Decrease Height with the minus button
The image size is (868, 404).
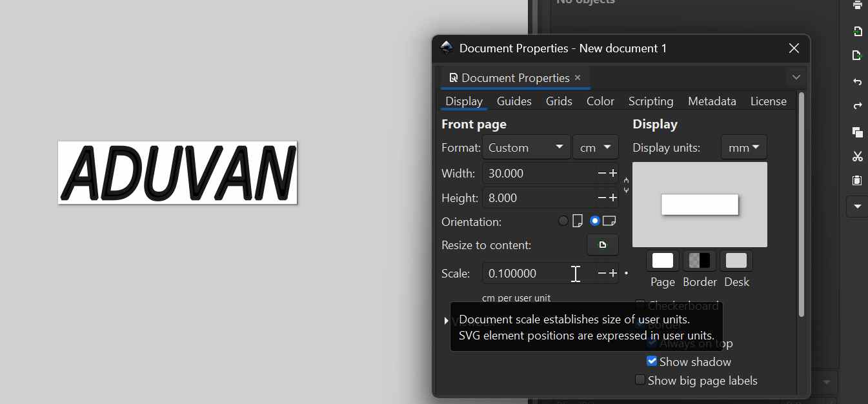pos(601,198)
